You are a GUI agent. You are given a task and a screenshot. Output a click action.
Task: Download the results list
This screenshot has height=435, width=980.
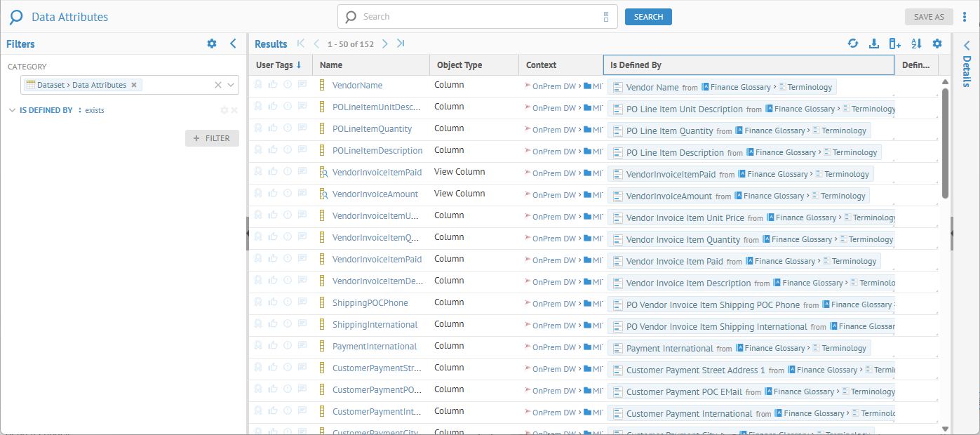[x=874, y=43]
